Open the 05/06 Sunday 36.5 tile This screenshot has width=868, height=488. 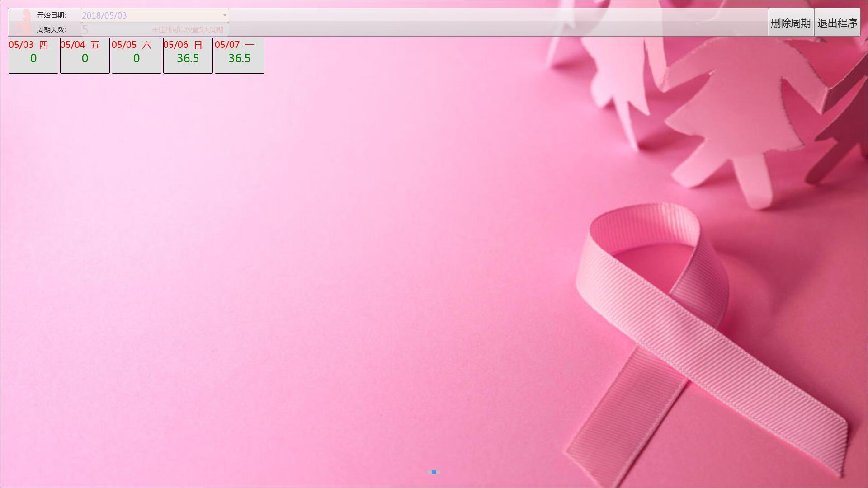pos(188,56)
